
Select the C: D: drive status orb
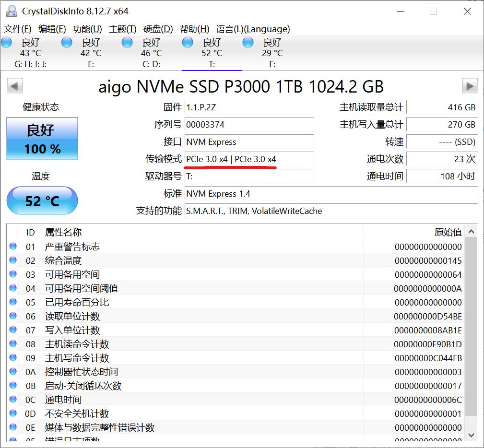[x=127, y=42]
